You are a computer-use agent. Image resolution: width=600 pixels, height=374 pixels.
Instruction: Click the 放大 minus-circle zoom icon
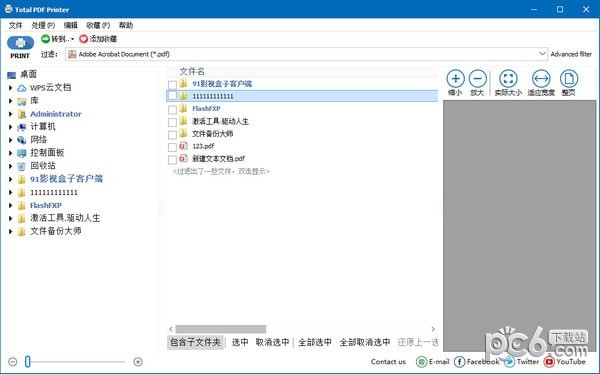(x=478, y=79)
